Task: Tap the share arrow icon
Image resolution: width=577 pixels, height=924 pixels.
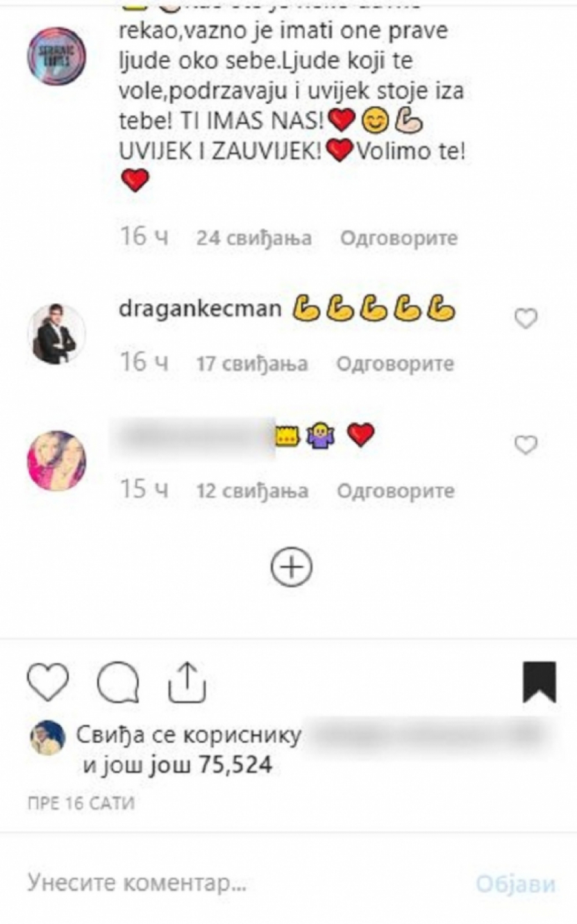Action: 187,683
